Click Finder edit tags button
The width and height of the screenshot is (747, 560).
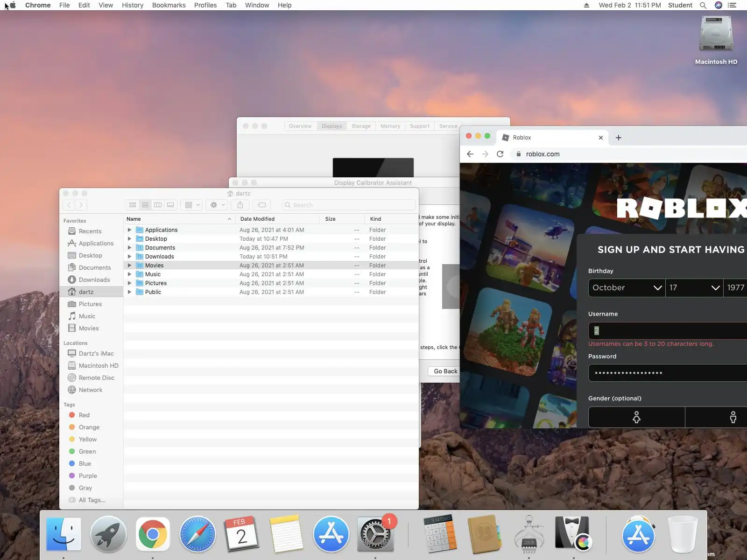pyautogui.click(x=262, y=205)
